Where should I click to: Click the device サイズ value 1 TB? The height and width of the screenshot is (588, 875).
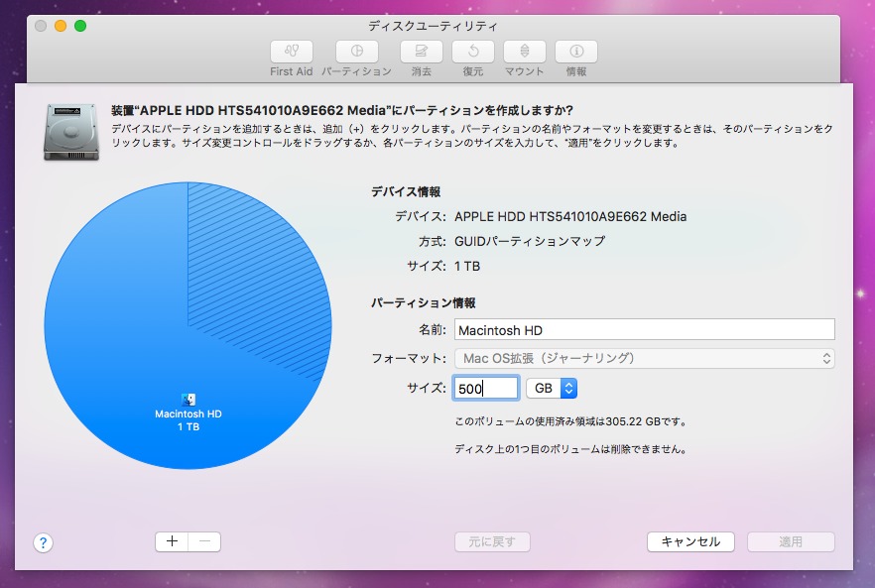[467, 266]
